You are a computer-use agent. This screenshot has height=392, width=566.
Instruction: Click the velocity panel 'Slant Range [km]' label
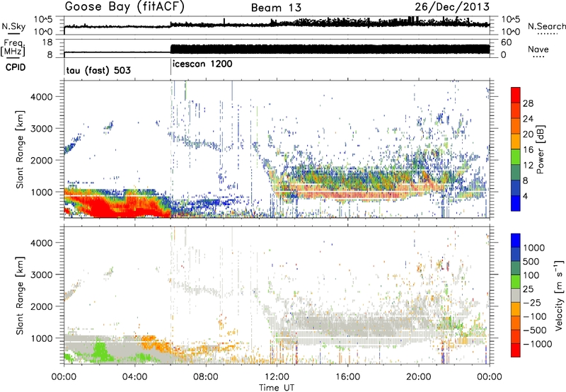20,295
